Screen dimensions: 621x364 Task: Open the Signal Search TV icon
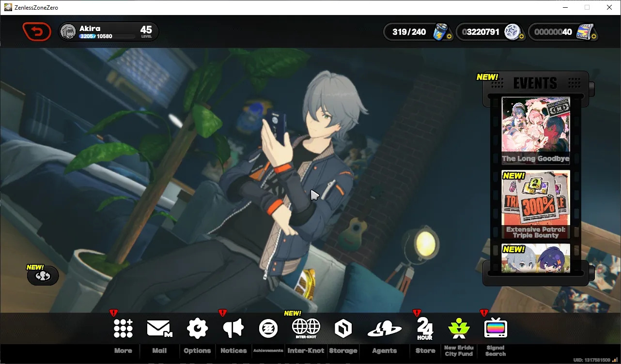click(496, 329)
